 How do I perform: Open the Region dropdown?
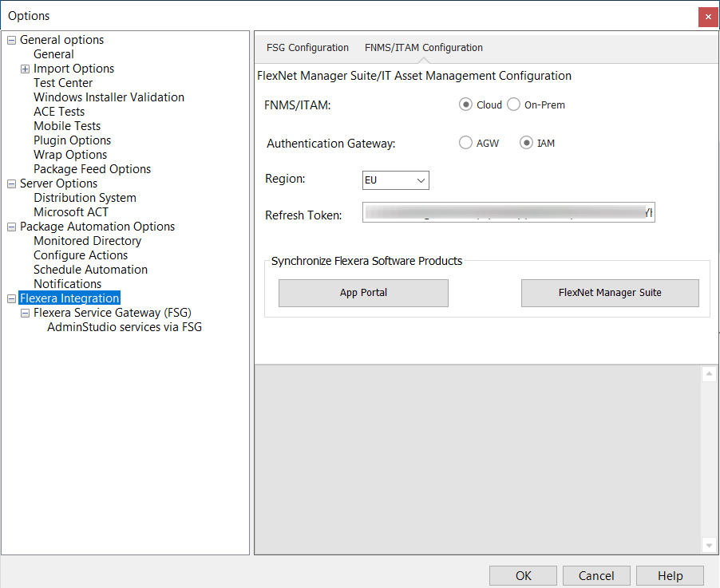point(395,180)
